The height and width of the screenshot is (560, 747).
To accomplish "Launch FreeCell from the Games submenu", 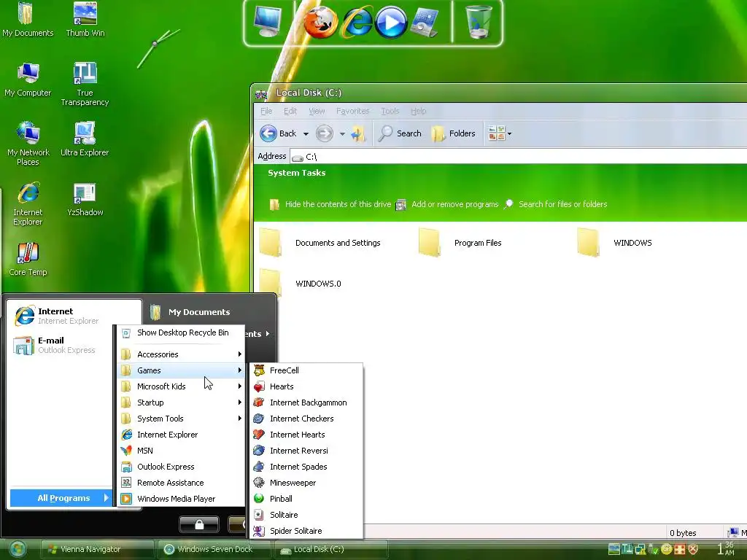I will pyautogui.click(x=306, y=370).
